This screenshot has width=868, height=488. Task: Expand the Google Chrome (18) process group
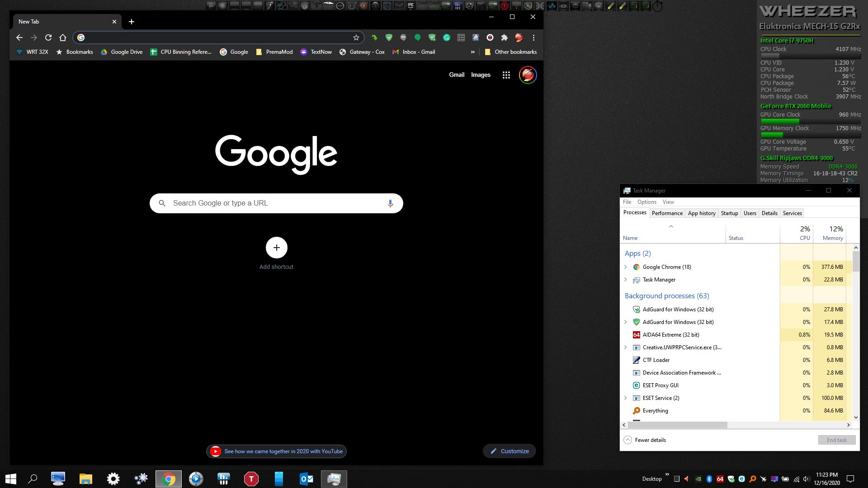(x=626, y=267)
